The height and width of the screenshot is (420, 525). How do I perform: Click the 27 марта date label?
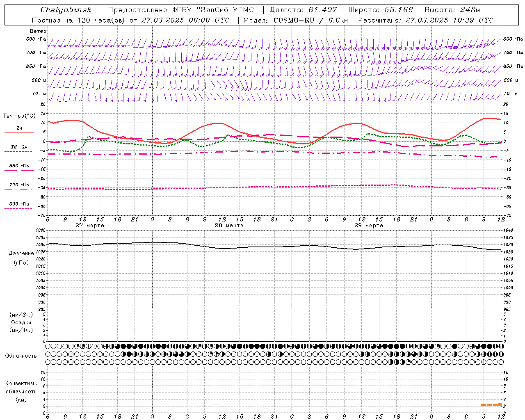[x=90, y=226]
